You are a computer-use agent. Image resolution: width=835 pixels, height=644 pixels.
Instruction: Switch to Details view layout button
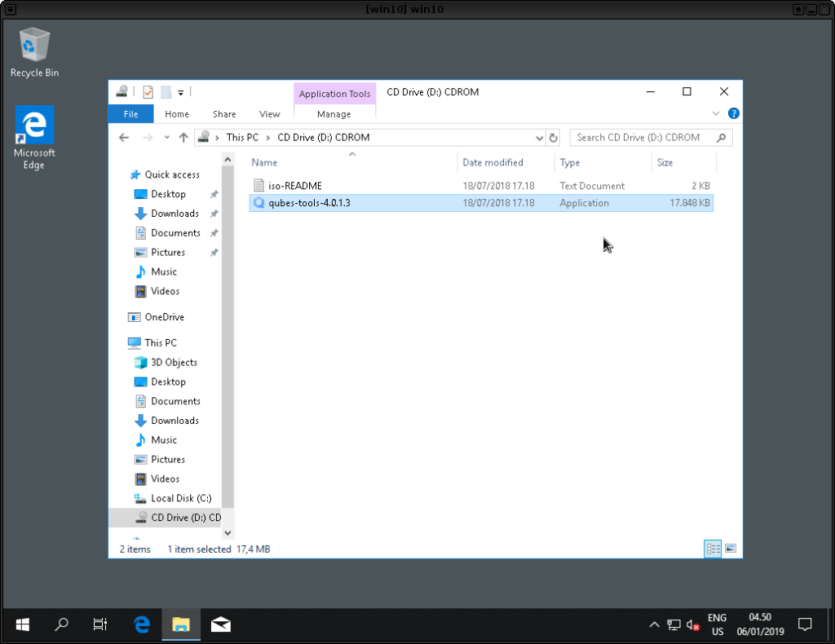[x=713, y=549]
